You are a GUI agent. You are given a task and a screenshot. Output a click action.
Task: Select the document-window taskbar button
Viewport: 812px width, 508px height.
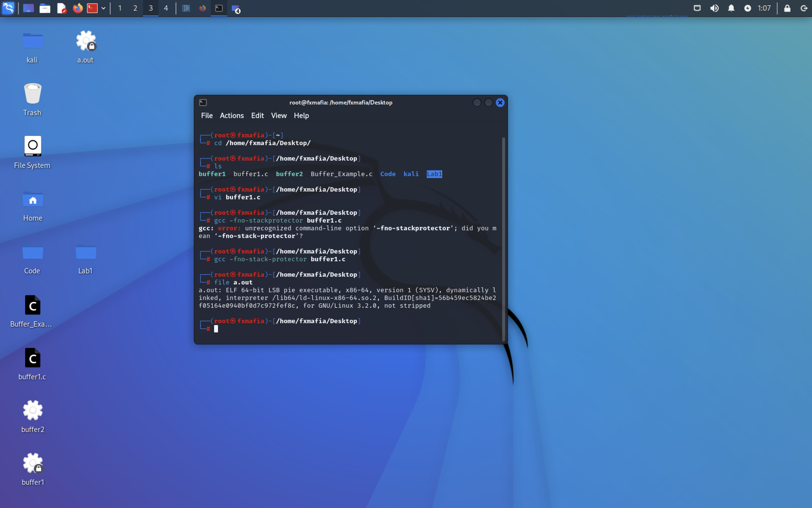(186, 8)
